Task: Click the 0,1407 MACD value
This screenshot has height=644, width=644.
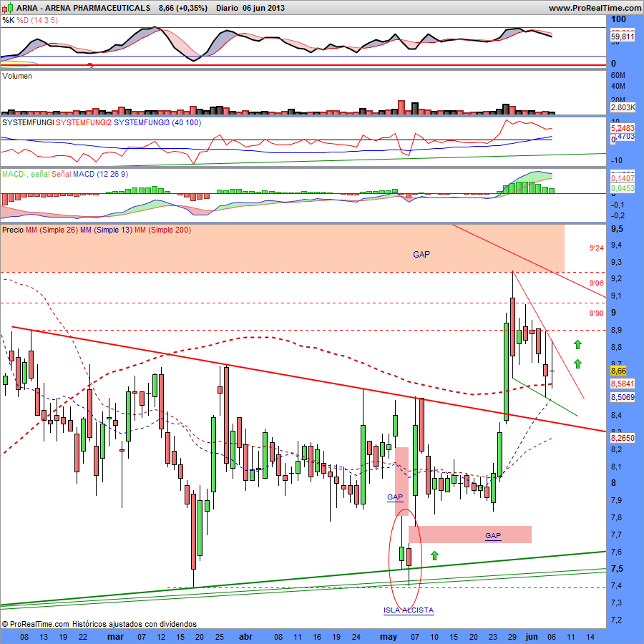Action: pos(623,178)
